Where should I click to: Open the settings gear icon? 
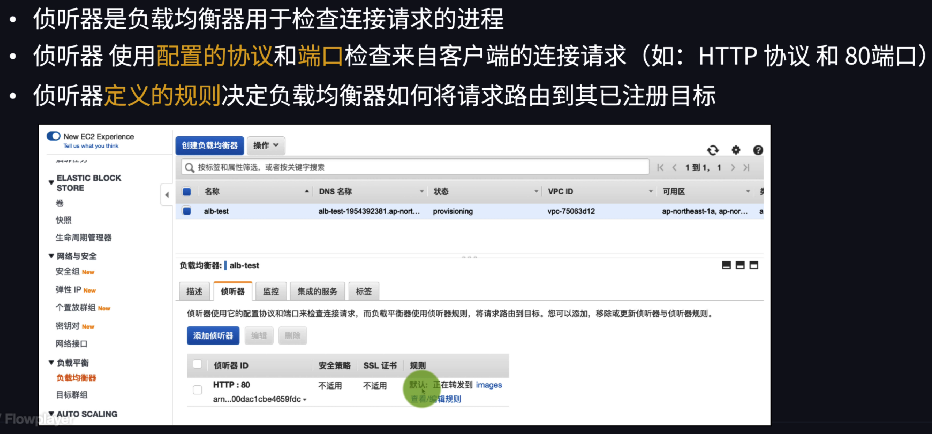(x=736, y=150)
